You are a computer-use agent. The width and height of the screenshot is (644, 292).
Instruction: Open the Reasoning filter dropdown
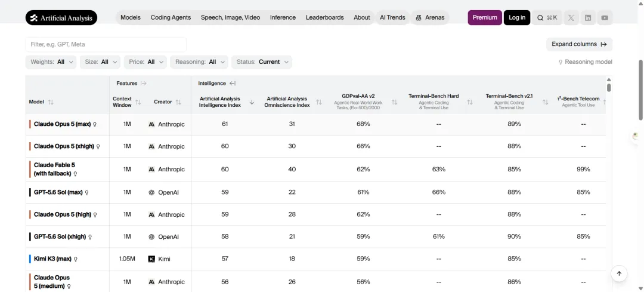pos(199,62)
